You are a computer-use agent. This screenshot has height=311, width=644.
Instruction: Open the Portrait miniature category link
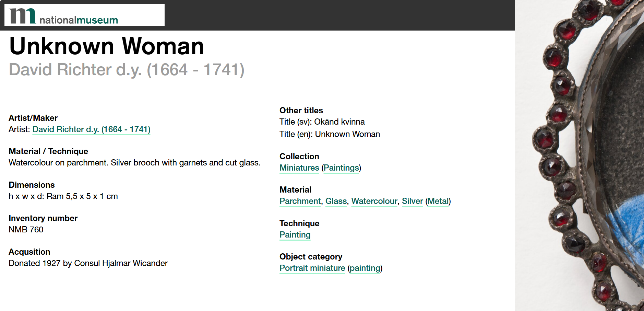[x=312, y=268]
